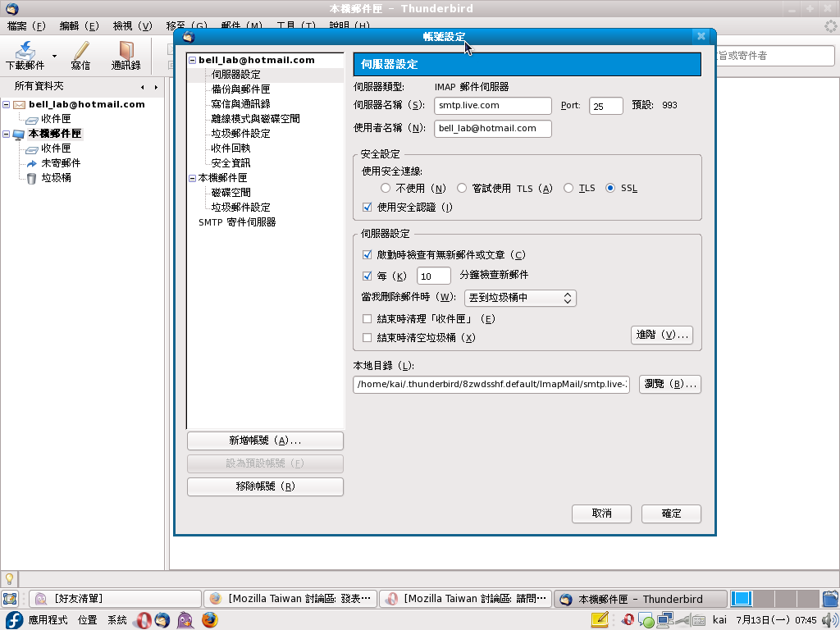Collapse 本機郵件匣 in the settings tree
Image resolution: width=840 pixels, height=630 pixels.
(192, 178)
